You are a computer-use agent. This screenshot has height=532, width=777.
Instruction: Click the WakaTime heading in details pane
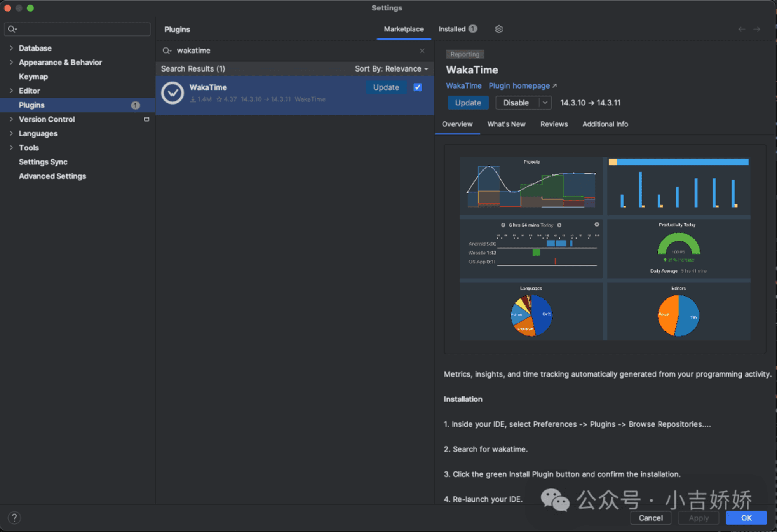click(x=472, y=70)
